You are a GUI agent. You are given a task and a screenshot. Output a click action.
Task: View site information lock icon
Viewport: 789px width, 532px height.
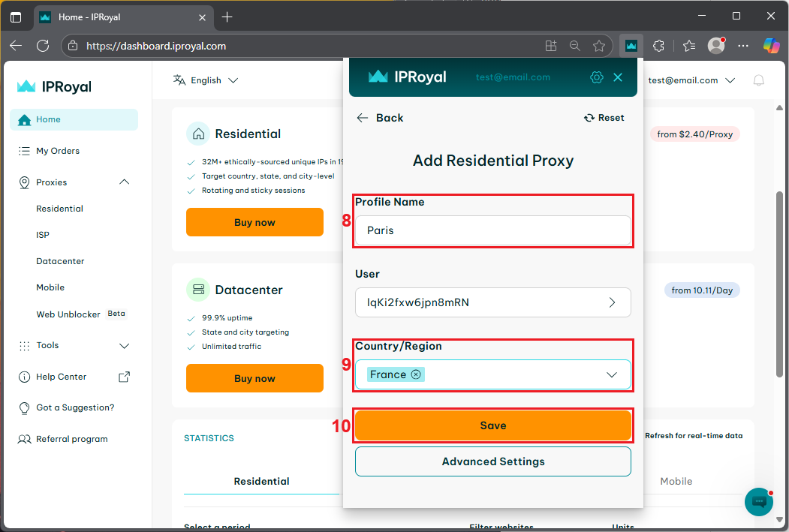73,46
